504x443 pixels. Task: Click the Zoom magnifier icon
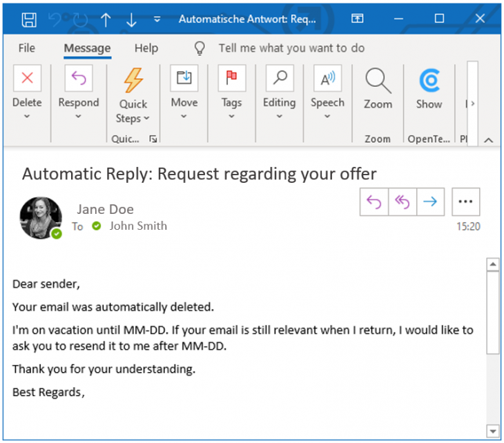point(378,80)
